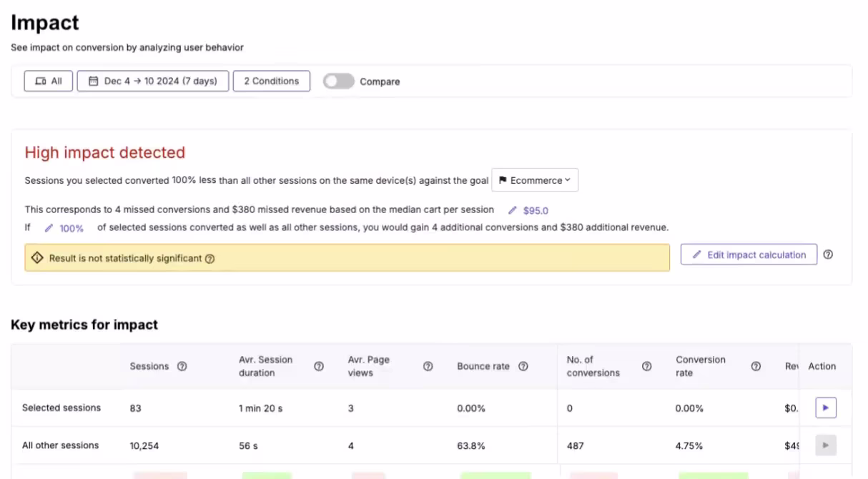Click the 4.75% conversion rate value

pos(690,445)
